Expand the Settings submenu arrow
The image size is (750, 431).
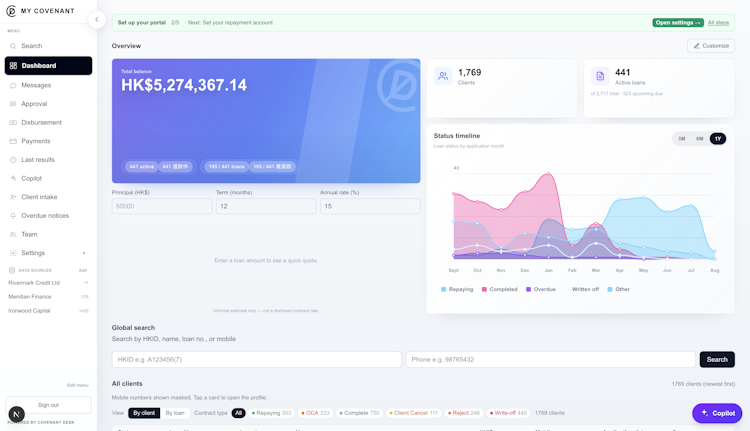pos(84,253)
